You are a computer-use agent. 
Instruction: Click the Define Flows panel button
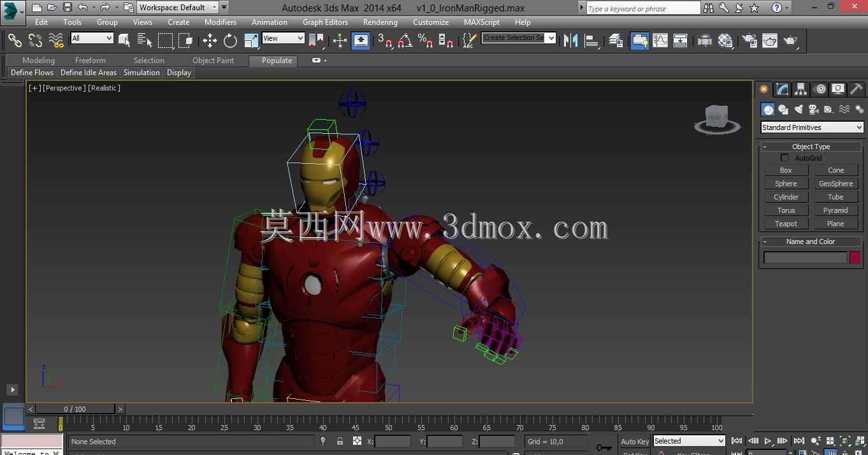point(33,73)
